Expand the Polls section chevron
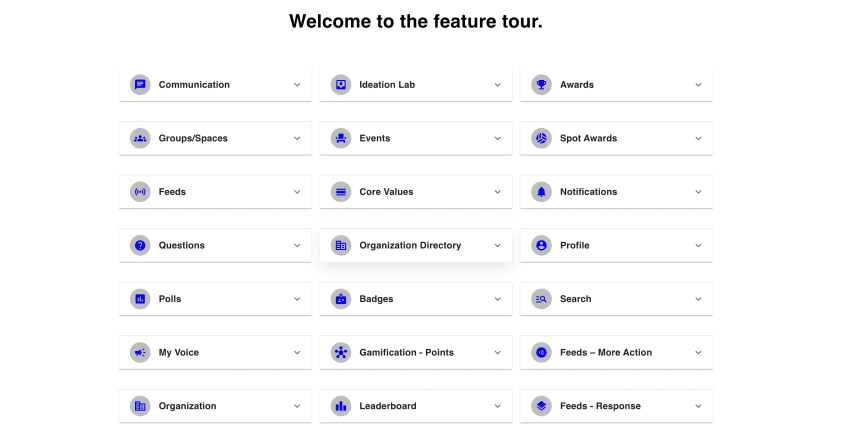This screenshot has height=431, width=850. (x=297, y=299)
